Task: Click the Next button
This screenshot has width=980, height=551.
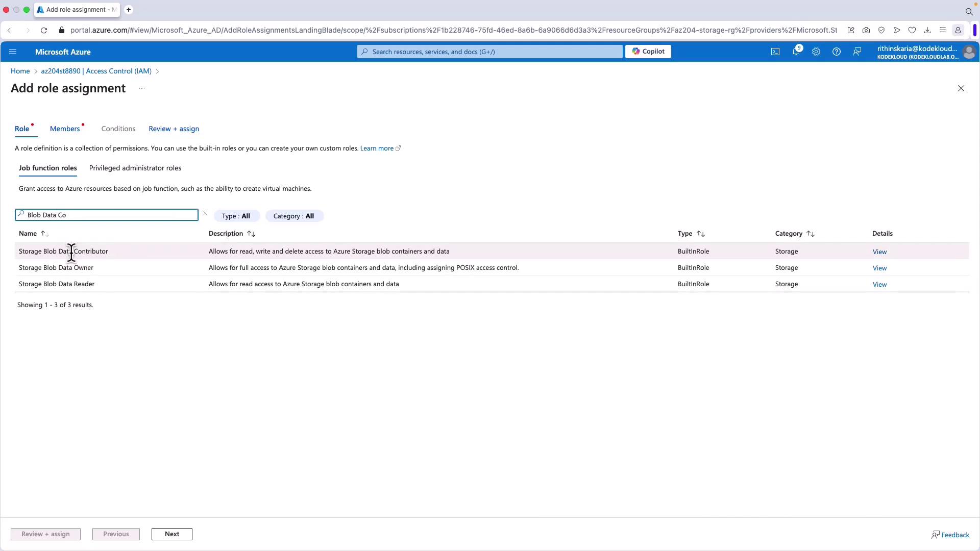Action: coord(172,534)
